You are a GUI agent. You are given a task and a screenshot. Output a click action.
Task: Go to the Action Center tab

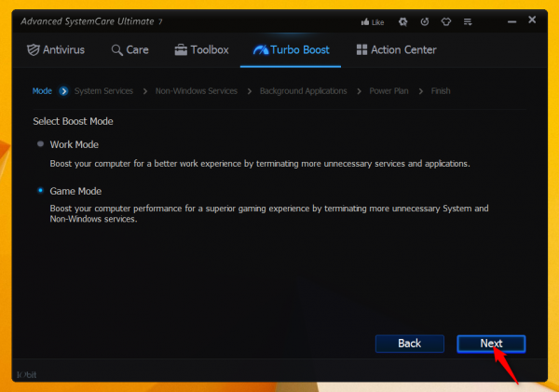[x=397, y=50]
